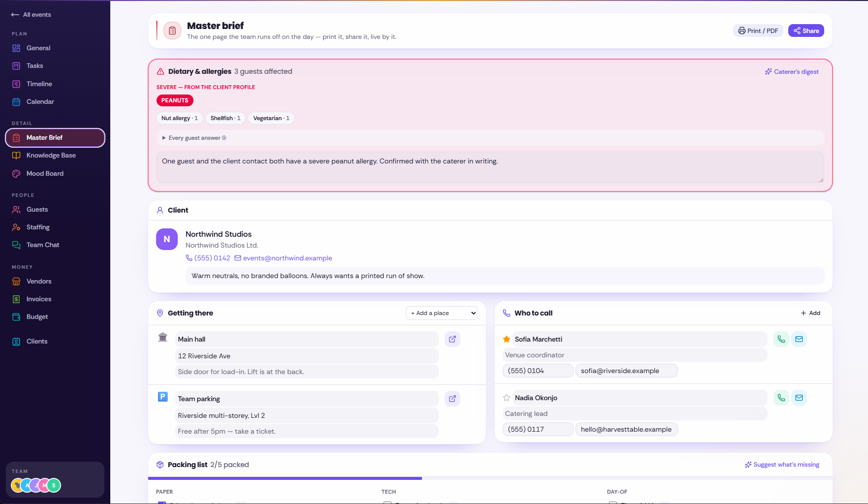
Task: Open Team Chat
Action: click(x=55, y=245)
